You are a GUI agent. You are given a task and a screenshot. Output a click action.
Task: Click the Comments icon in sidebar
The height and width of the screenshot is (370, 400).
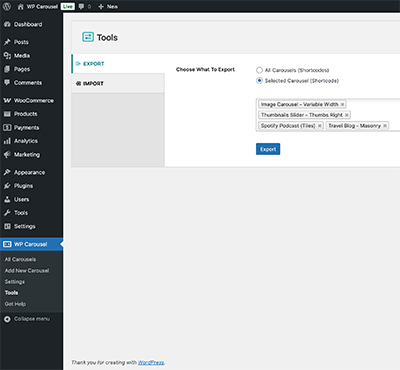click(x=7, y=83)
